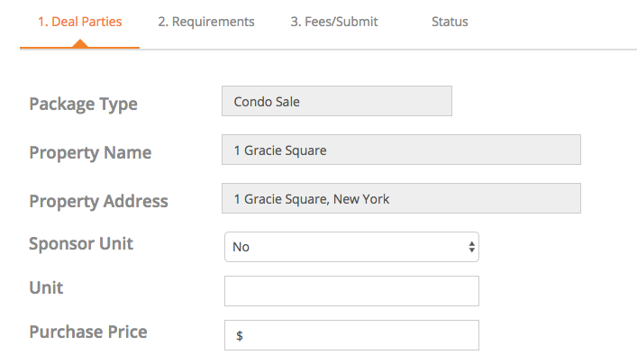Open the Deal Parties tab
Image resolution: width=637 pixels, height=364 pixels.
pyautogui.click(x=79, y=22)
